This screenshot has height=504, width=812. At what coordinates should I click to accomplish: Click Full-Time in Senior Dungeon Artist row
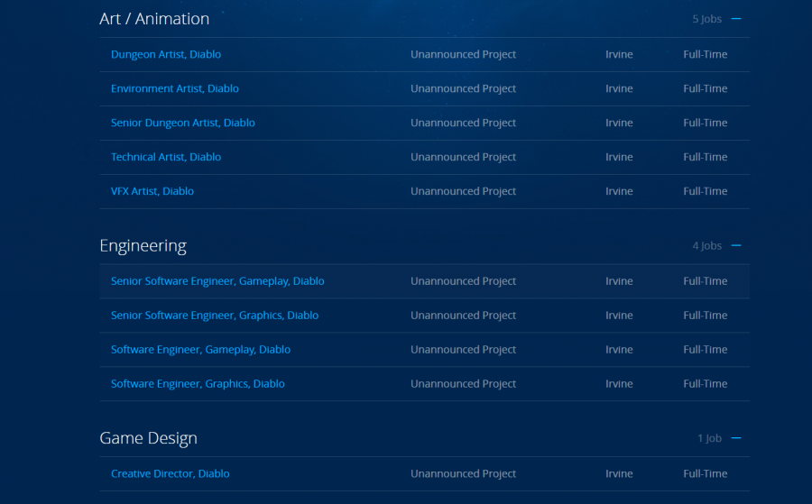[705, 123]
